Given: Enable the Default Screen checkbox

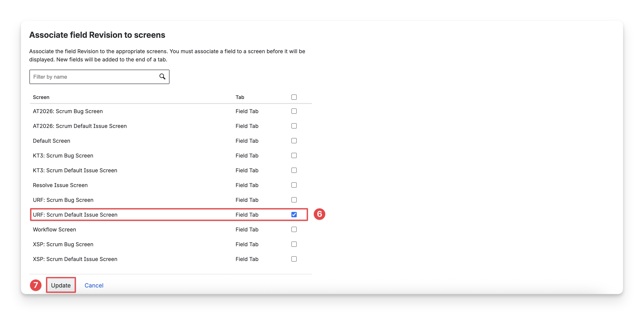Looking at the screenshot, I should 294,141.
